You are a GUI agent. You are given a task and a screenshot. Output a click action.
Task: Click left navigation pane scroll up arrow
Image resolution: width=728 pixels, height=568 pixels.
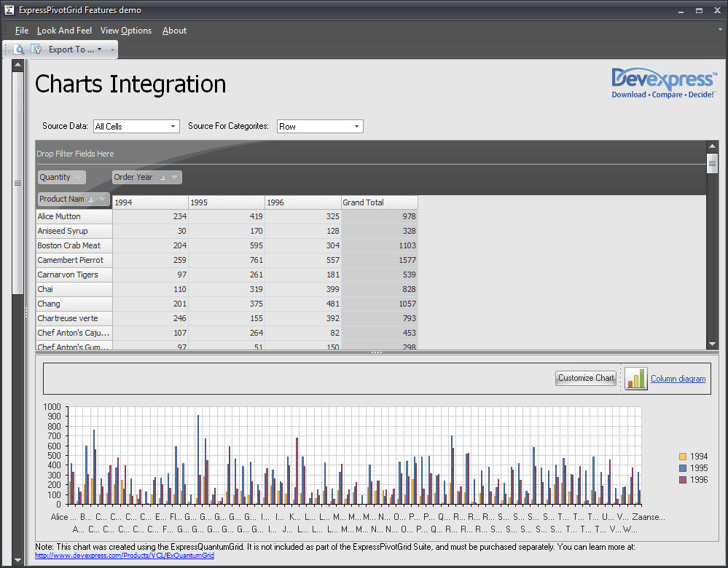click(17, 65)
